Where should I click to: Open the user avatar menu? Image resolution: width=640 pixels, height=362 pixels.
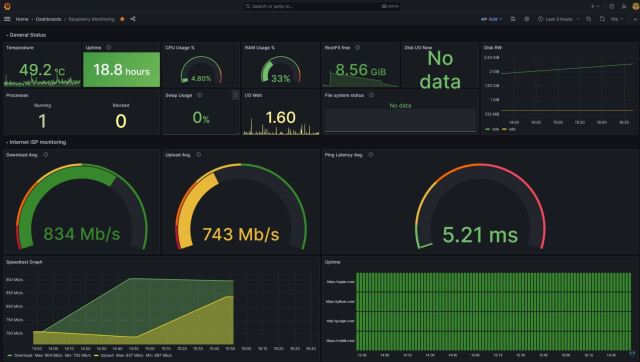click(x=636, y=6)
